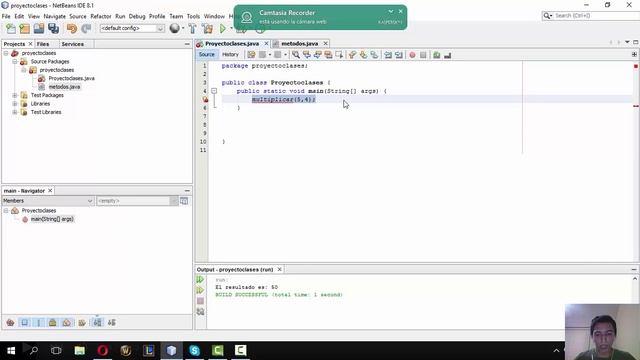Click second rerun arrow in Output panel
The height and width of the screenshot is (360, 640).
click(200, 290)
